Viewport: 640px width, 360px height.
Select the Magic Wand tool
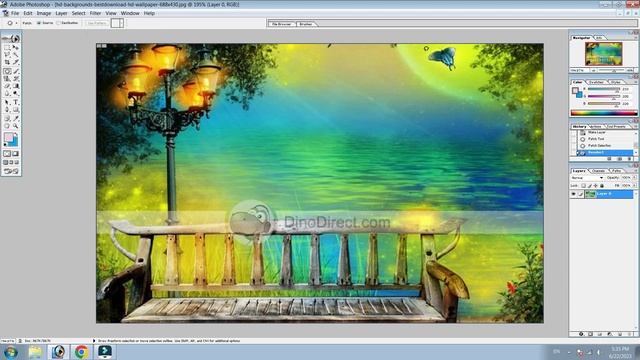coord(16,54)
